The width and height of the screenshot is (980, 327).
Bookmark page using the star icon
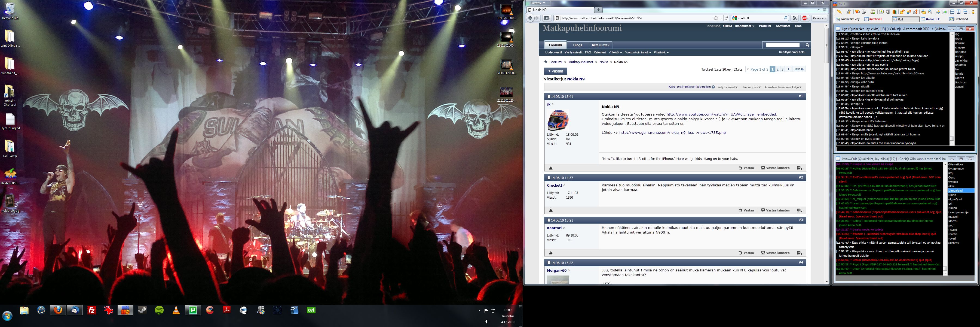click(716, 18)
